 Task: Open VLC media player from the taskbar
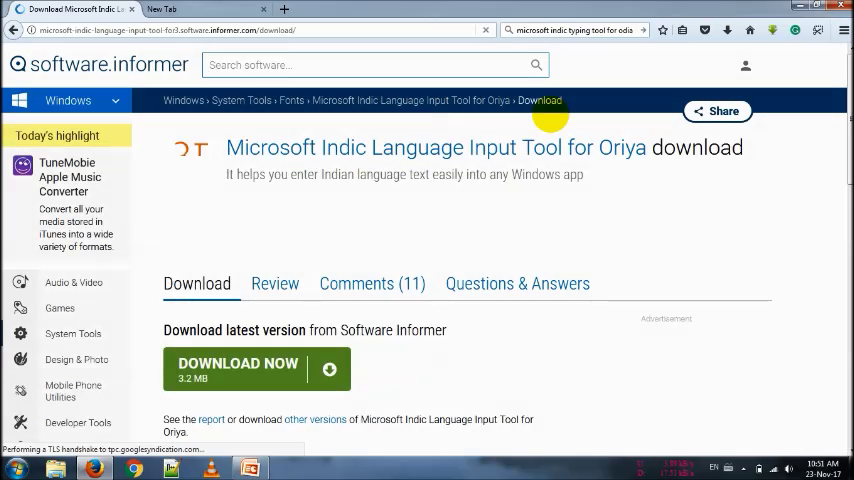click(211, 469)
